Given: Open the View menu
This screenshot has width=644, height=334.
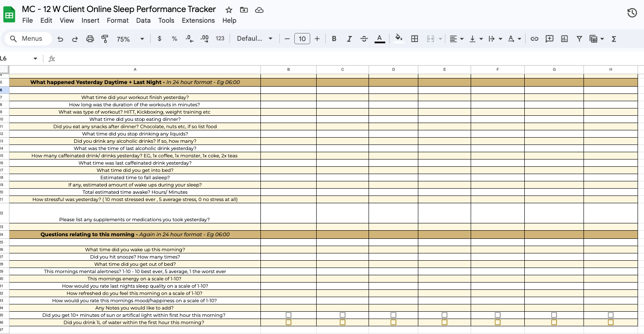Looking at the screenshot, I should pos(67,20).
